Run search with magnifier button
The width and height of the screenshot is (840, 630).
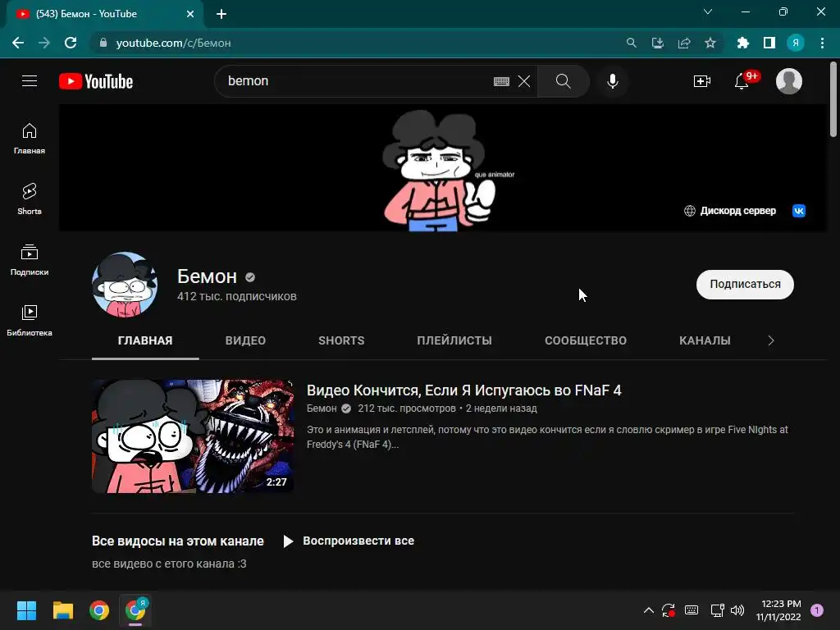[x=563, y=81]
